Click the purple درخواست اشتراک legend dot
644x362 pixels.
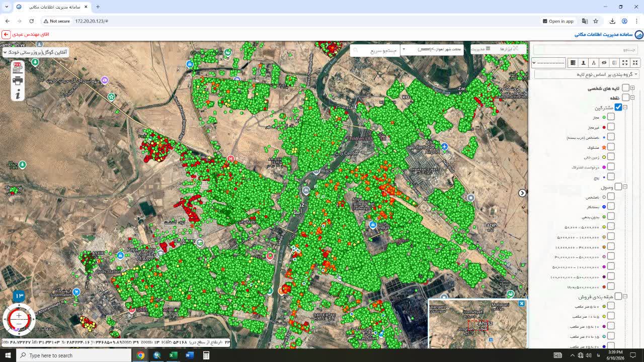[604, 167]
